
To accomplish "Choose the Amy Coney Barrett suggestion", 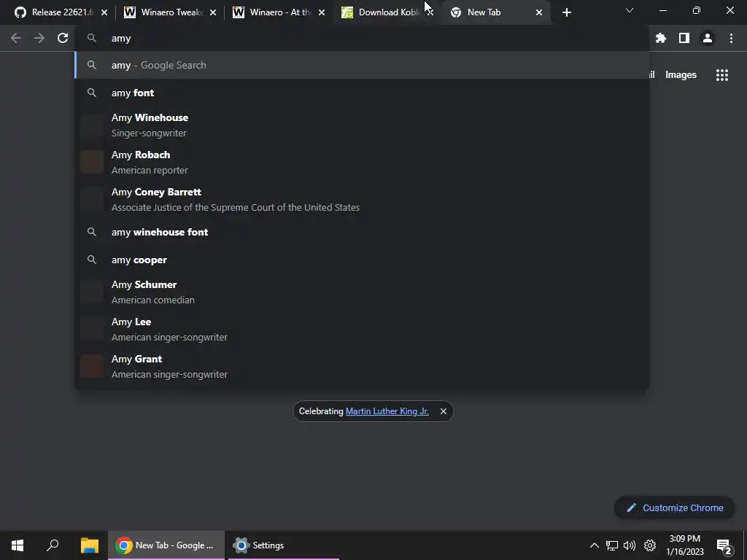I will 362,200.
